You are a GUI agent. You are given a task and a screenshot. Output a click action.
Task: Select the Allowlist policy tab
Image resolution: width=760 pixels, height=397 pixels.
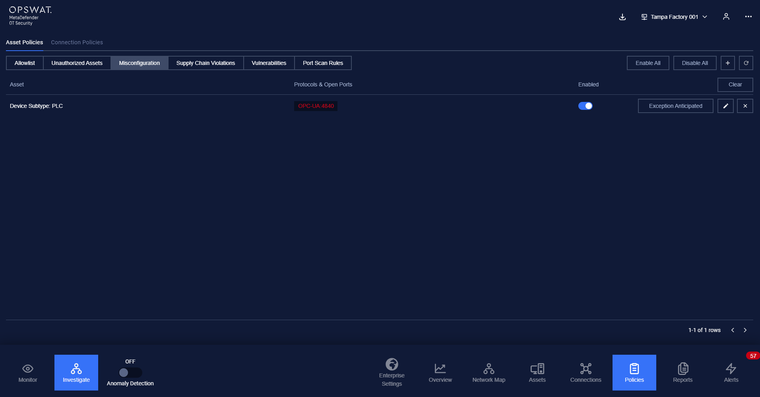[25, 63]
